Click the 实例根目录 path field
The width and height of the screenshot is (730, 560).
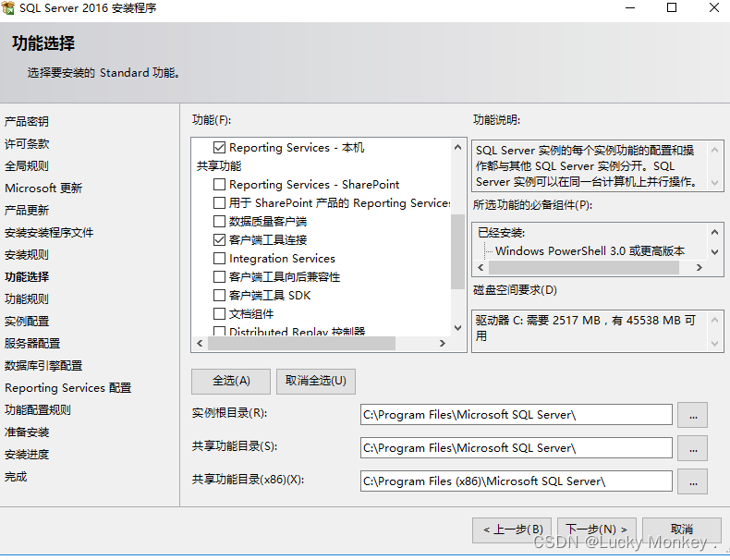click(516, 414)
